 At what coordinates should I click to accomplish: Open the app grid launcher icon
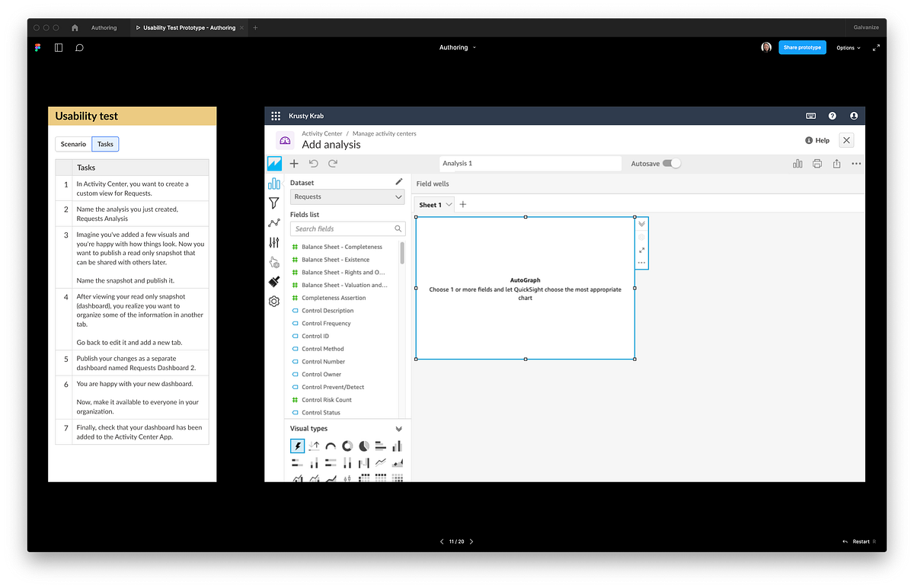[276, 116]
